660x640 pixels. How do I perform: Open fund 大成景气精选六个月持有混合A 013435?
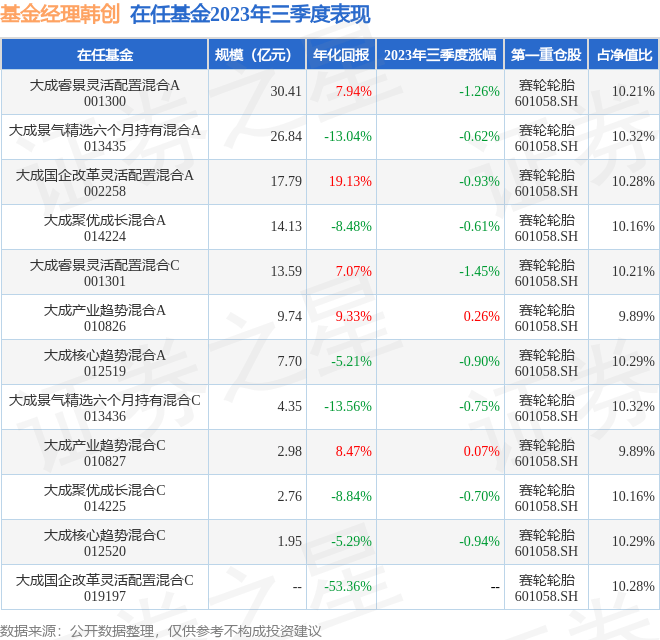[x=105, y=137]
